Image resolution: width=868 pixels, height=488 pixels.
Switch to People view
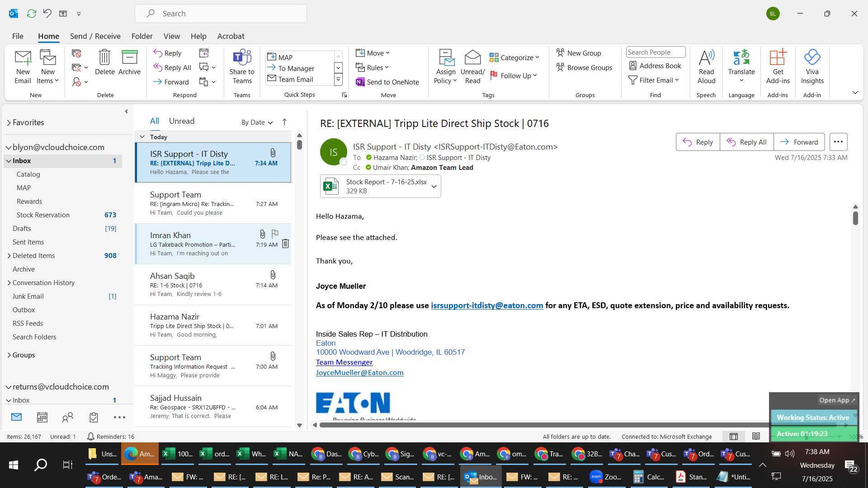tap(68, 417)
